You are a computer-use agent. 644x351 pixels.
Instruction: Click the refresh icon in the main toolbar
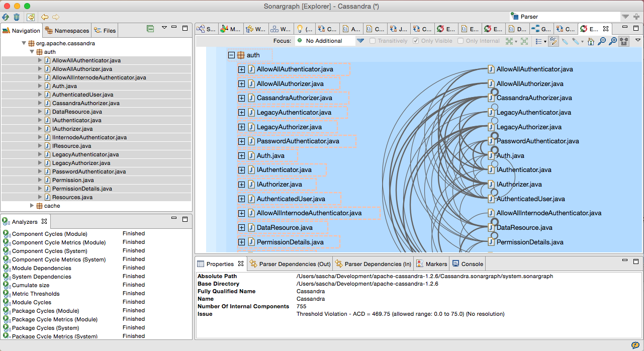[6, 17]
